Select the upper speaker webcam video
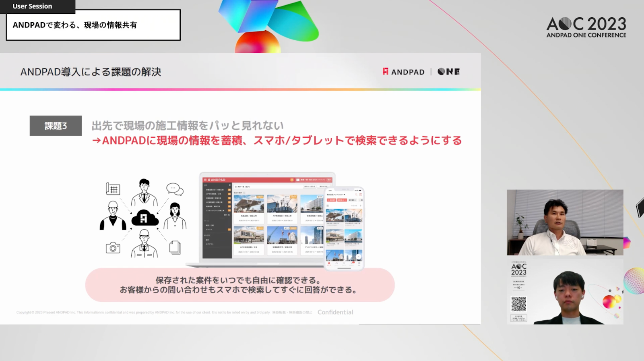Screen dimensions: 644x361 (565, 222)
